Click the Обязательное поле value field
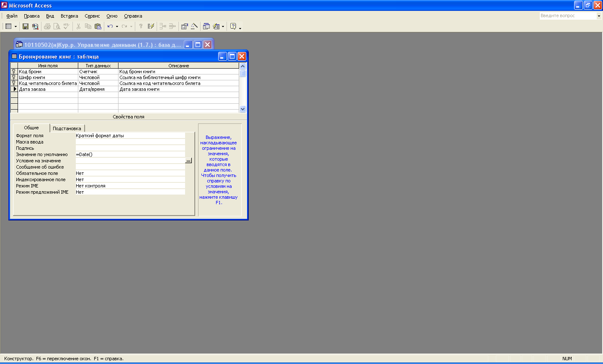 coord(130,173)
